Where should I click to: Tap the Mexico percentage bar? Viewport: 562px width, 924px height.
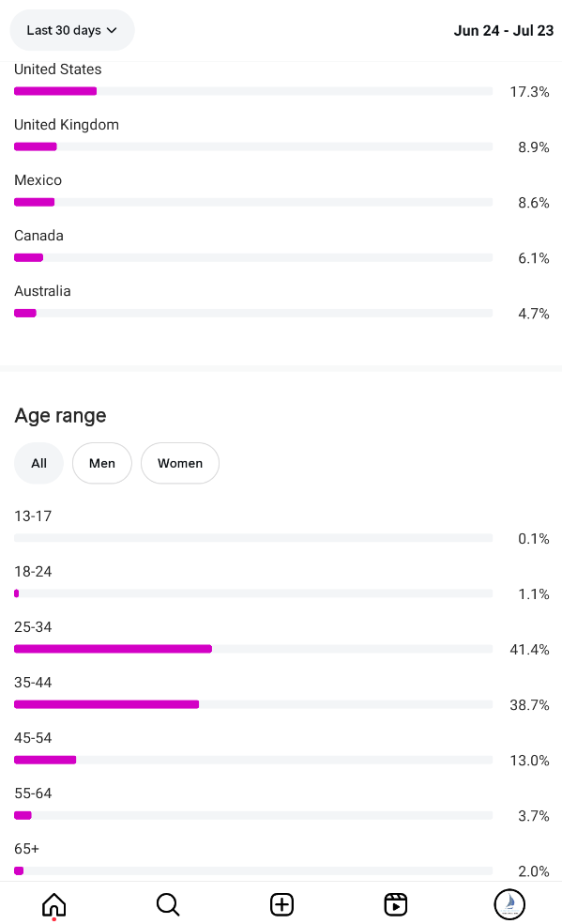coord(253,202)
